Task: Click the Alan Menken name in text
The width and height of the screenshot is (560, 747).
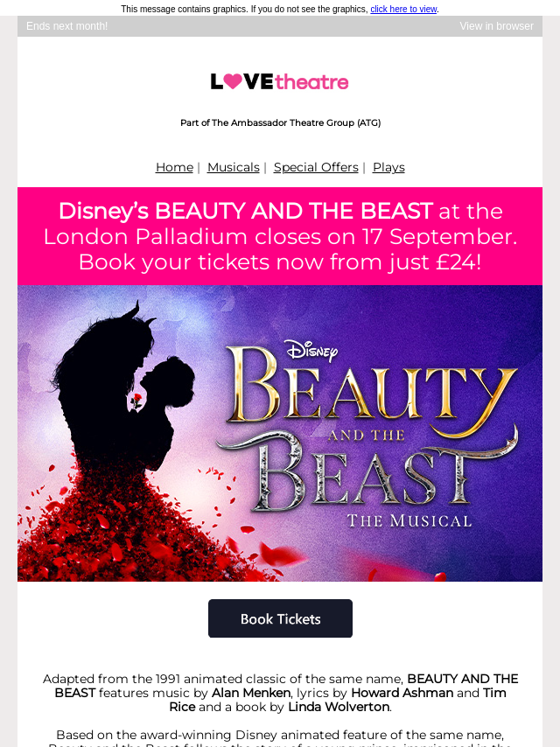Action: (251, 693)
